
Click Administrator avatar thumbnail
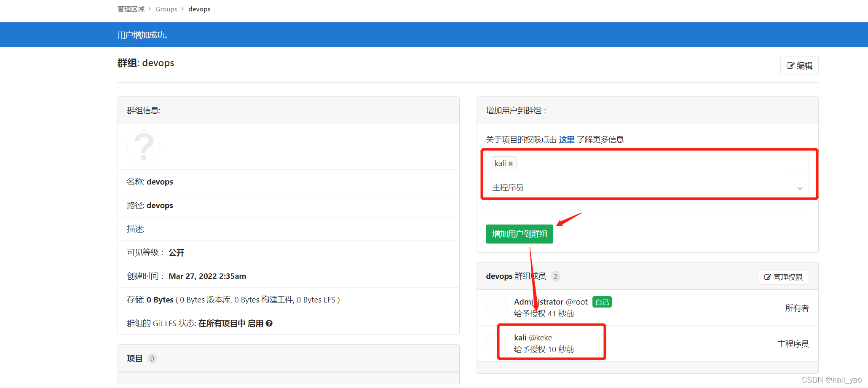497,307
